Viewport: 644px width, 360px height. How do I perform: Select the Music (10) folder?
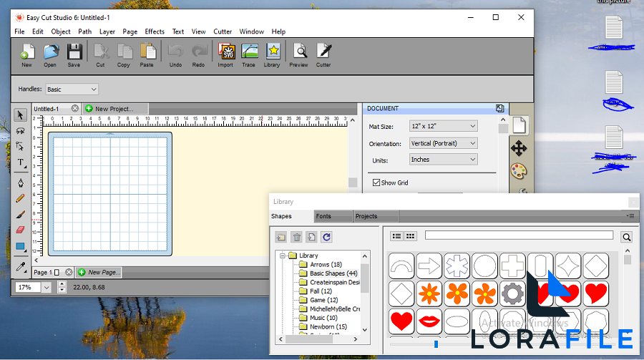pos(323,318)
